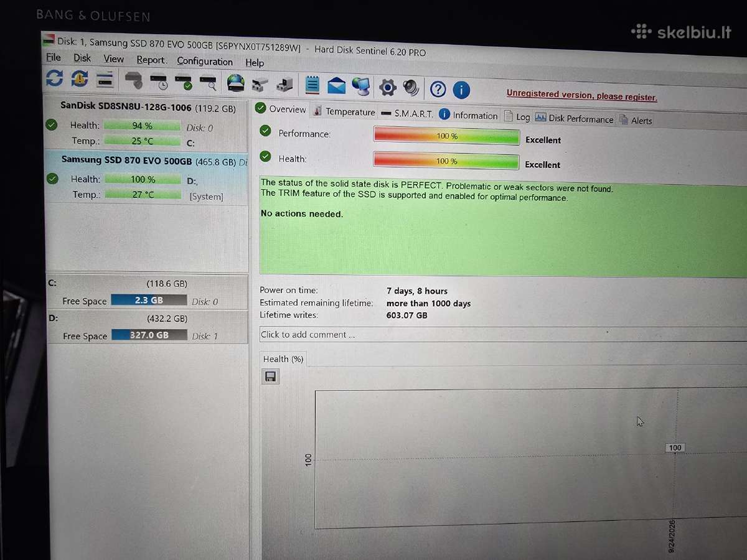Open the blue notepad report icon
The image size is (747, 560).
(x=312, y=85)
